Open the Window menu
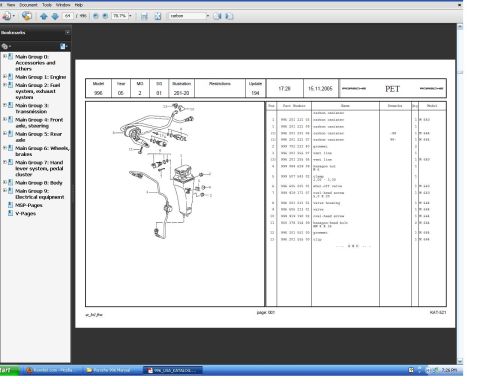Image resolution: width=480 pixels, height=384 pixels. 63,5
